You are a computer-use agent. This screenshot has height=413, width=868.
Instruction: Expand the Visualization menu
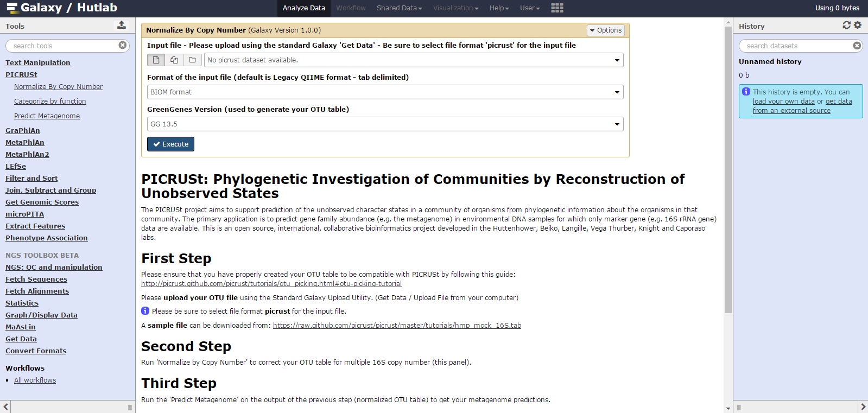point(455,8)
